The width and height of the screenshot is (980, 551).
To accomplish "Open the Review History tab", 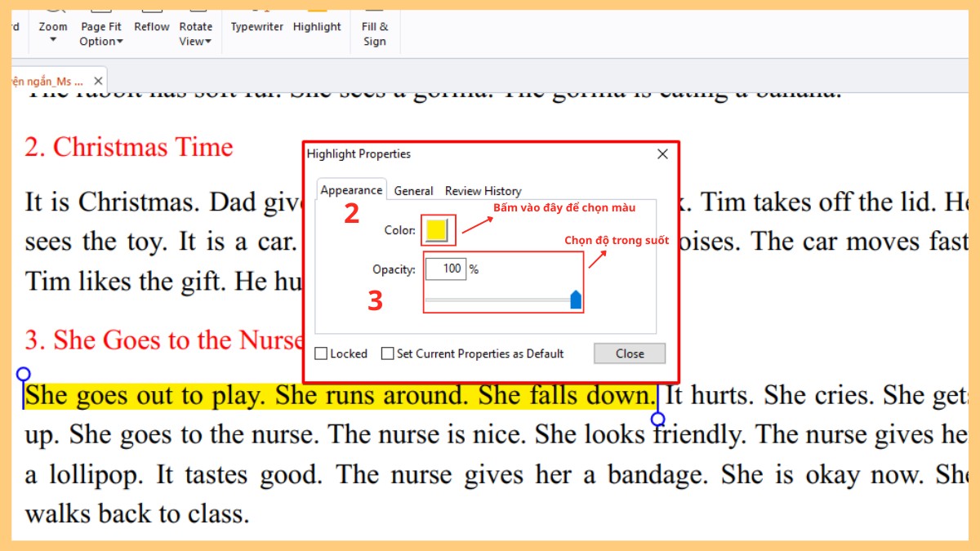I will pyautogui.click(x=483, y=191).
